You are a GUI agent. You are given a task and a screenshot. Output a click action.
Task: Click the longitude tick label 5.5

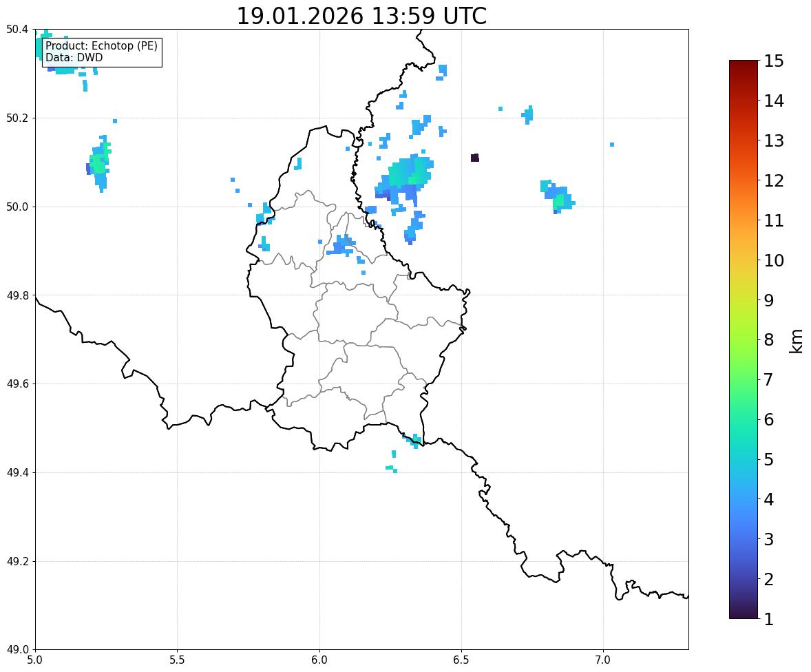(178, 660)
